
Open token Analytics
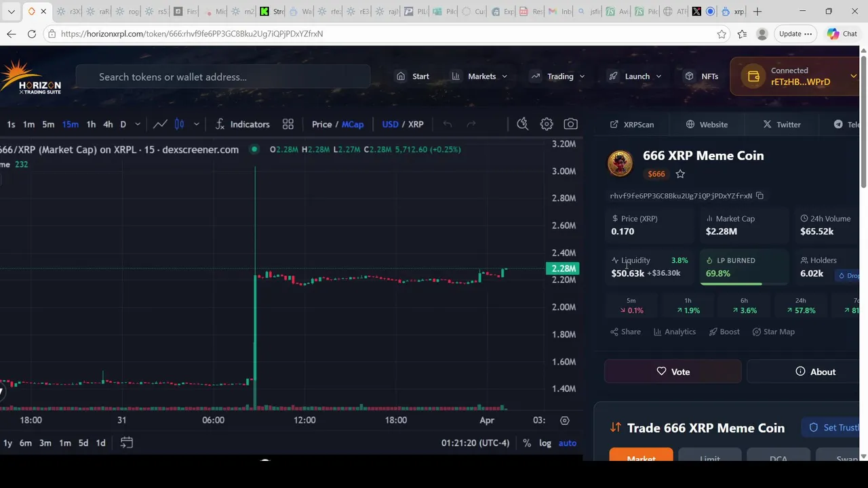675,332
